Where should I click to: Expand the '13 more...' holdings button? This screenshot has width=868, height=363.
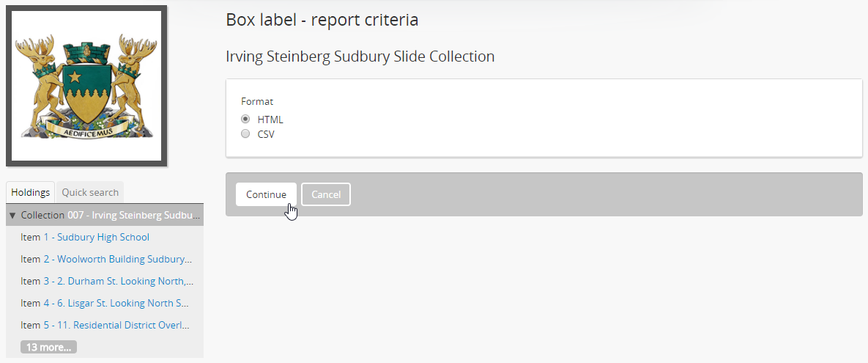48,348
